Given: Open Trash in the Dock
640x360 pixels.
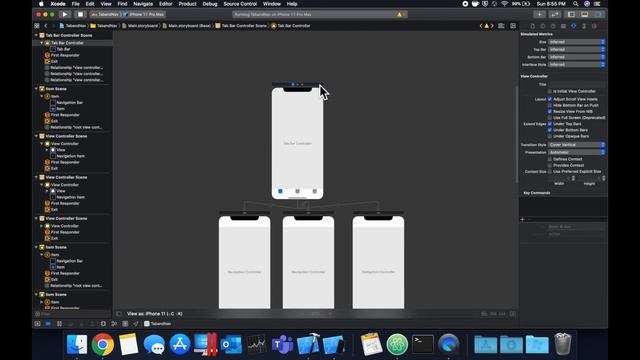Looking at the screenshot, I should click(x=562, y=344).
